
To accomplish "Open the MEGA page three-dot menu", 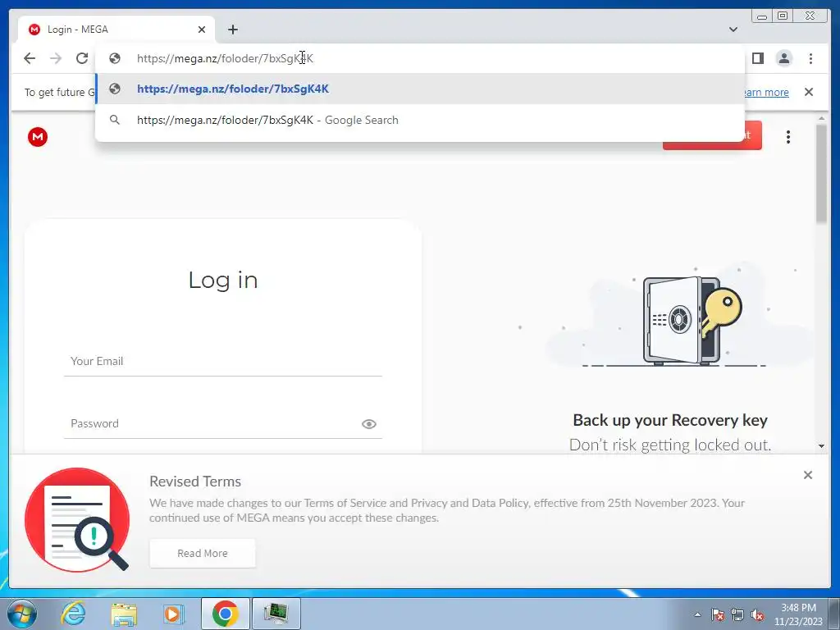I will 788,137.
